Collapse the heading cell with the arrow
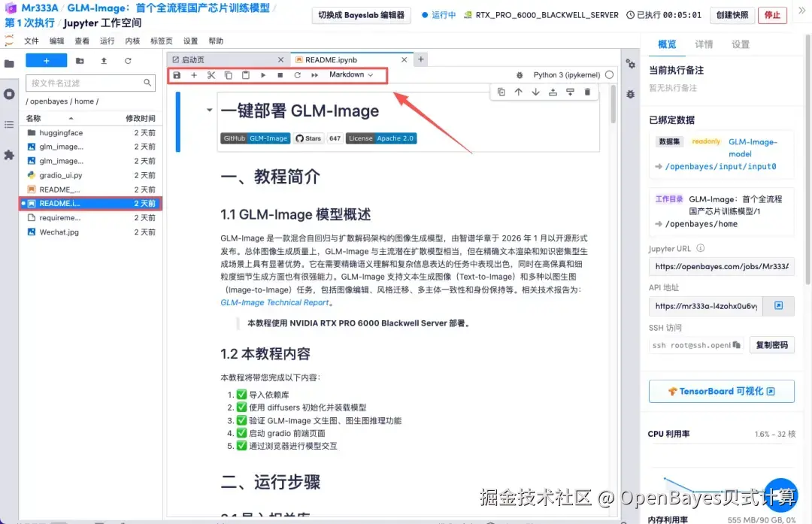Screen dimensions: 812x524 (x=209, y=110)
